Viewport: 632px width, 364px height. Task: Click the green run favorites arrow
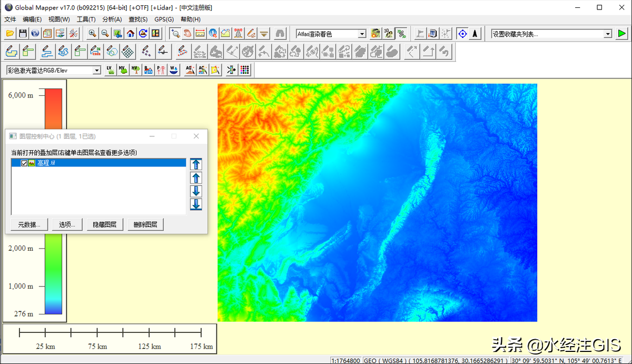[x=622, y=33]
